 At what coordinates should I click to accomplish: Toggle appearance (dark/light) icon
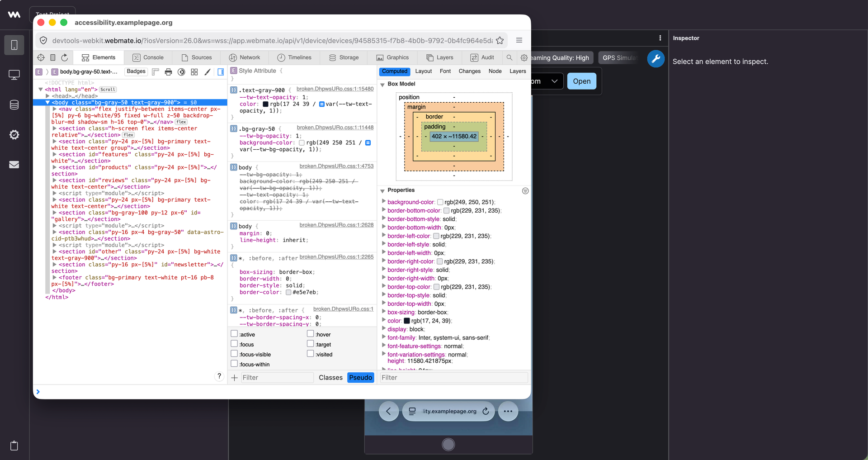(181, 71)
